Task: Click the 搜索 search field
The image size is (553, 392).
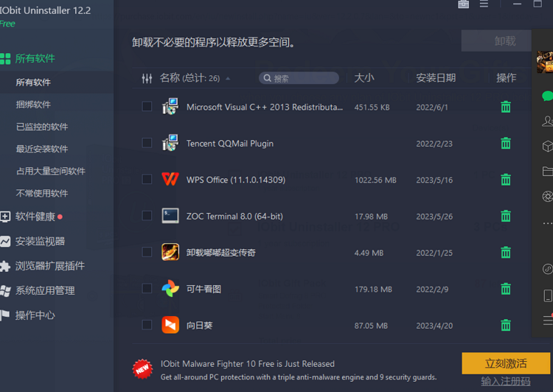Action: (x=299, y=78)
